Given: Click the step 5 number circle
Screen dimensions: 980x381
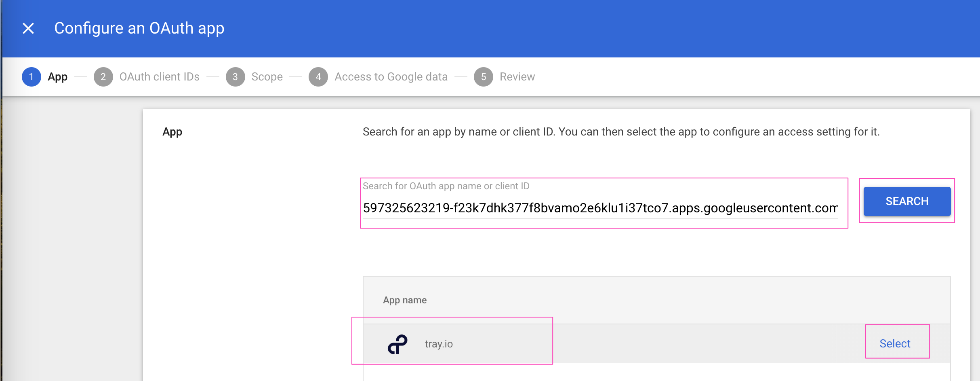Looking at the screenshot, I should click(x=483, y=77).
